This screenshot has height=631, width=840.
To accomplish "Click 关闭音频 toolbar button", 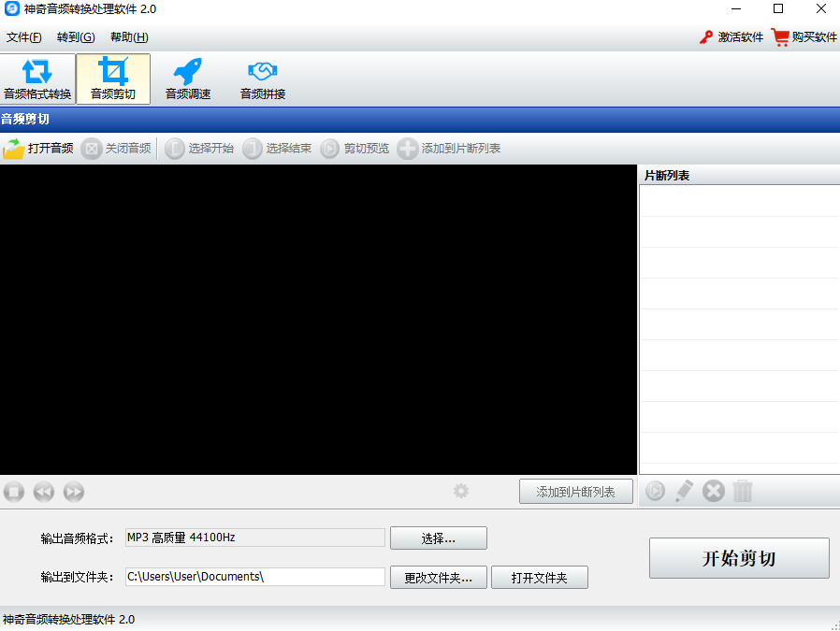I will click(116, 149).
